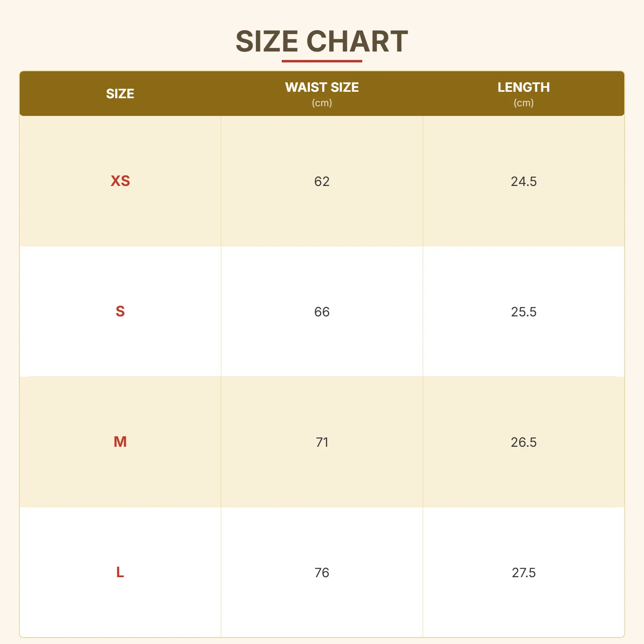Select the SIZE column header
Screen dimensions: 644x644
pos(120,94)
